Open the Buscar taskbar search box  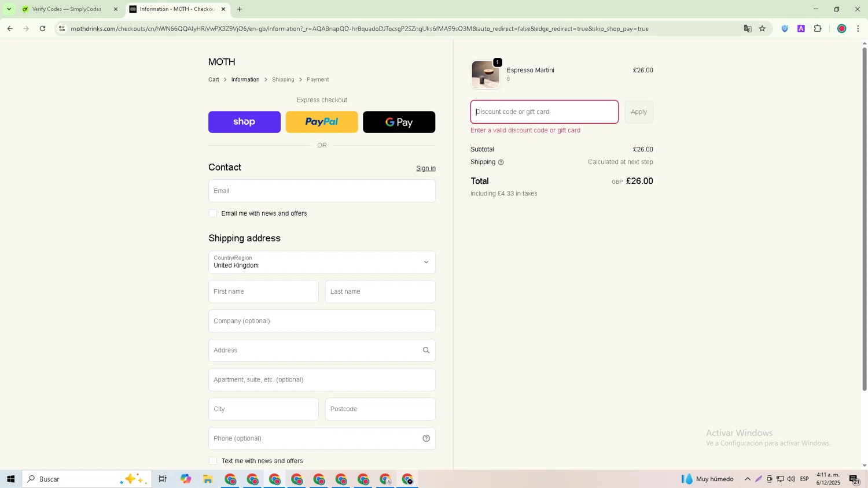click(x=87, y=479)
